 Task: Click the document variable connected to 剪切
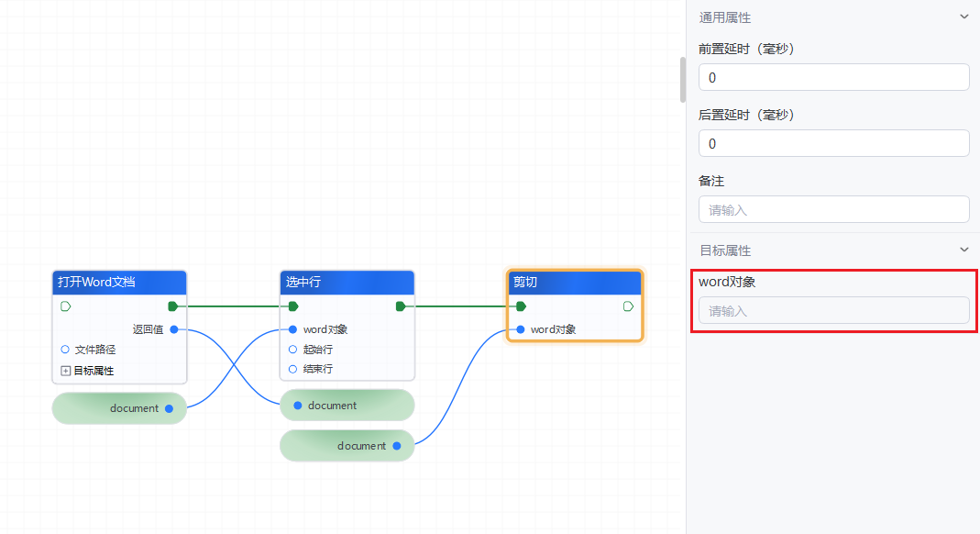347,446
